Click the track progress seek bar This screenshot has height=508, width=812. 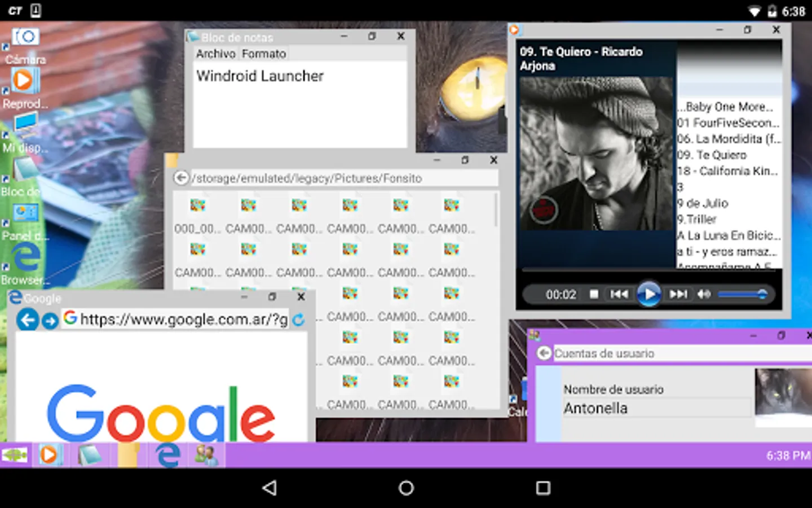point(648,270)
